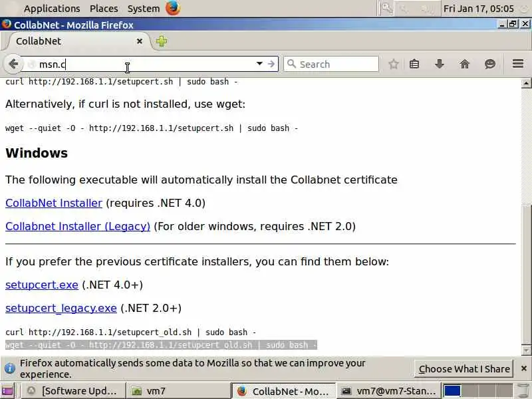Click the show desktop icon in the bottom panel
This screenshot has width=532, height=399.
point(7,391)
